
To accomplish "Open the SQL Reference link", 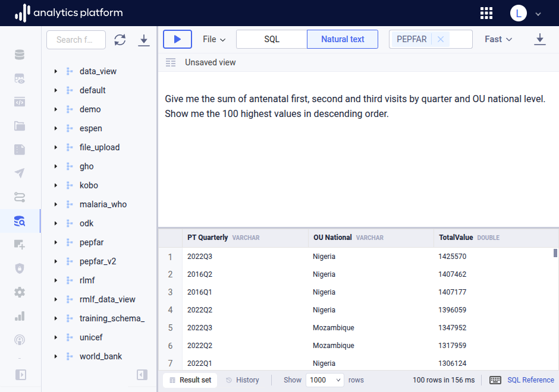I will coord(530,380).
